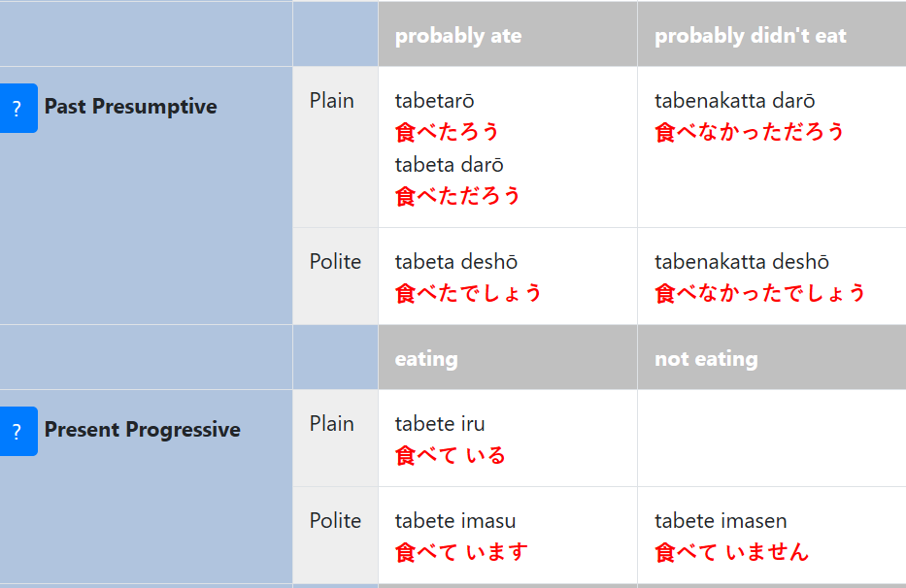Click the help icon beside Past Presumptive
This screenshot has width=906, height=588.
tap(17, 108)
